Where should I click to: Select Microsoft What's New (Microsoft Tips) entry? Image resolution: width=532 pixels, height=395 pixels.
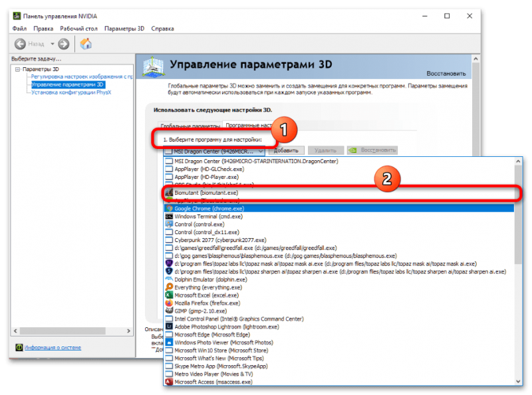click(x=339, y=358)
